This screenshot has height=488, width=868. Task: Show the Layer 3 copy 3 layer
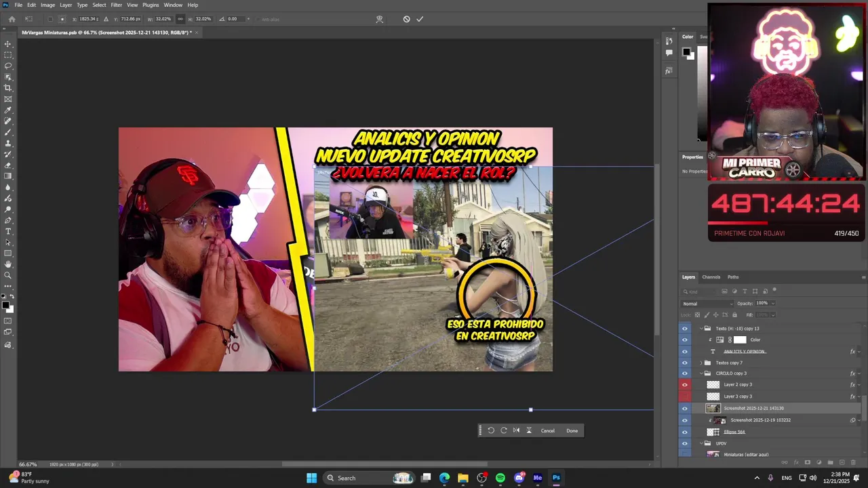pyautogui.click(x=684, y=396)
